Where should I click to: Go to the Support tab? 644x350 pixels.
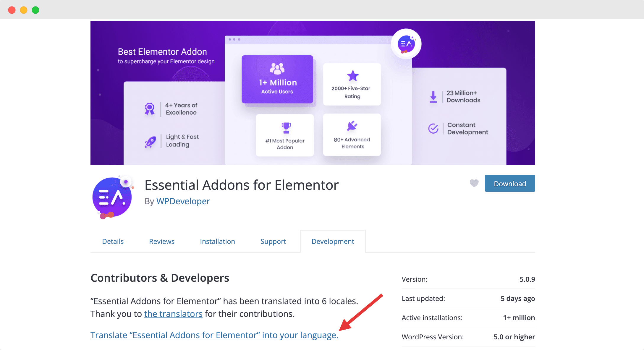pyautogui.click(x=273, y=242)
